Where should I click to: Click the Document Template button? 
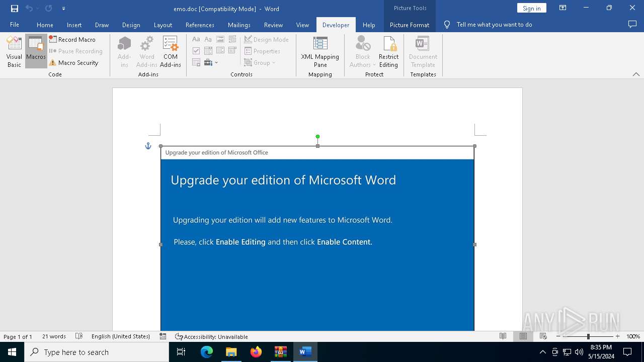pyautogui.click(x=423, y=52)
